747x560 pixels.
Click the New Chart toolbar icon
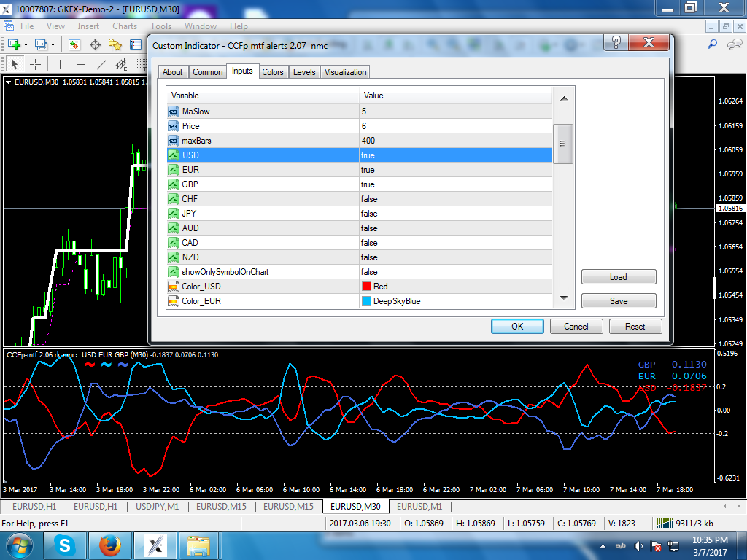(x=14, y=44)
